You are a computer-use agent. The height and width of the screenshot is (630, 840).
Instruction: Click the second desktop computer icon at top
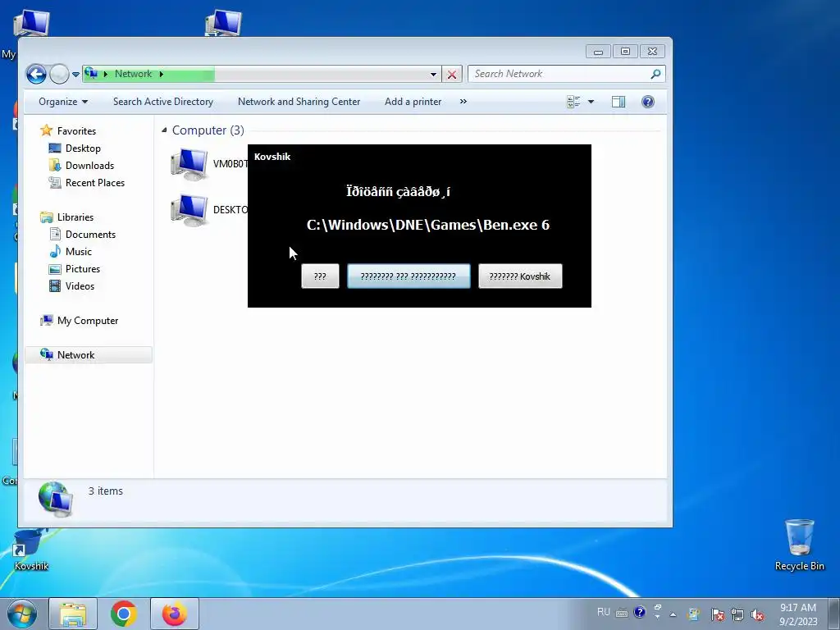(x=223, y=22)
